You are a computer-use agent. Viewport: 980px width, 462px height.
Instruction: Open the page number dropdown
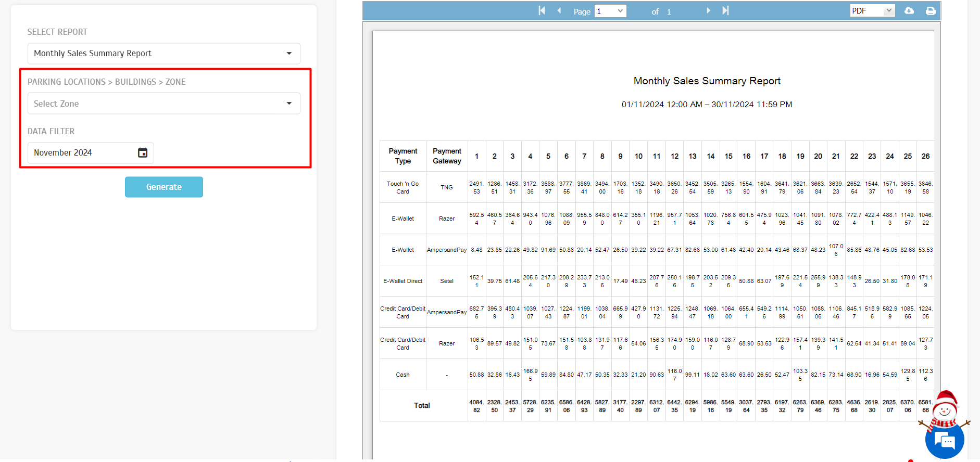click(610, 11)
